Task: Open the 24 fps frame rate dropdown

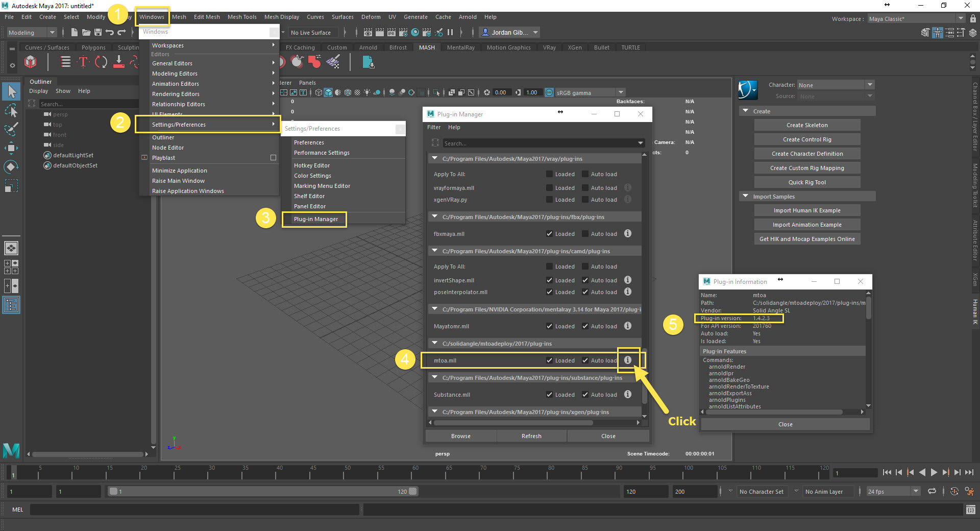Action: (893, 491)
